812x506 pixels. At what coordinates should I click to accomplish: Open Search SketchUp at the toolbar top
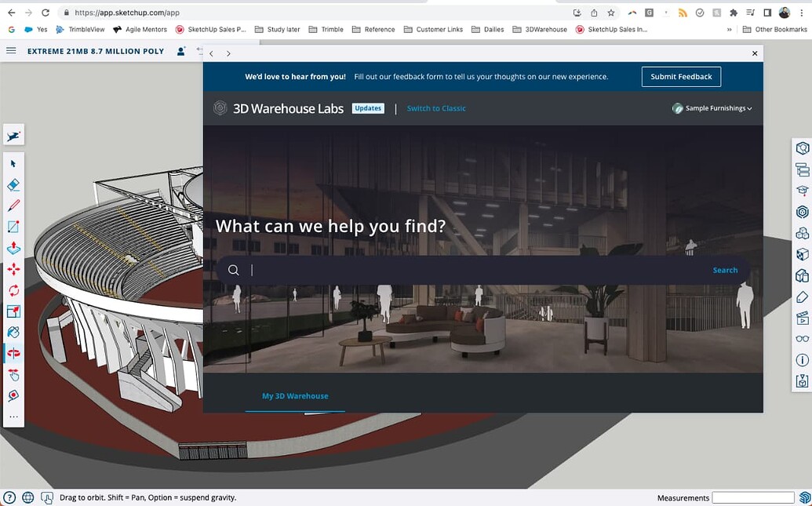pyautogui.click(x=13, y=135)
